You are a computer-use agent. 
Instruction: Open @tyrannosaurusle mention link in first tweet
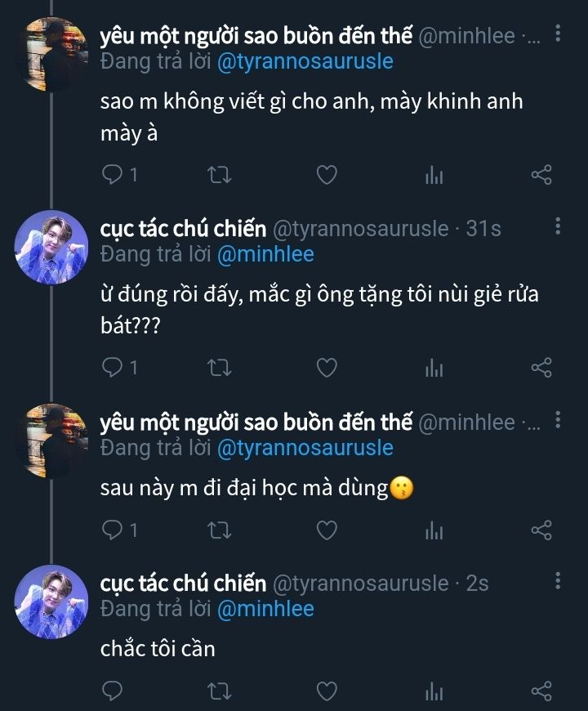[305, 62]
